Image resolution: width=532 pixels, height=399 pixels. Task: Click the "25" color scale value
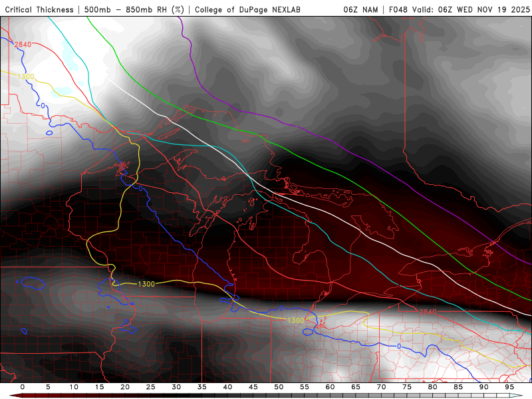[x=151, y=387]
